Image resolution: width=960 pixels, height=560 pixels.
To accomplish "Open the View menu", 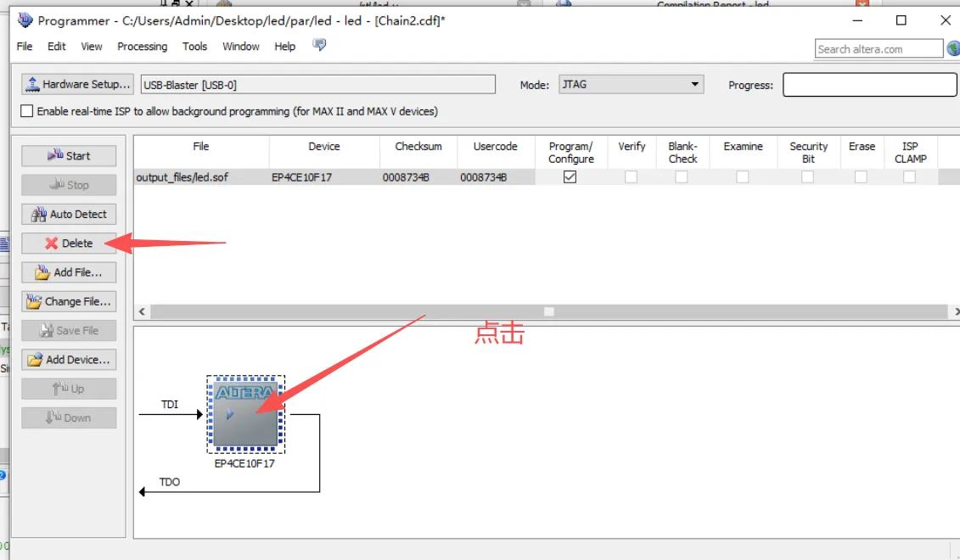I will click(91, 47).
